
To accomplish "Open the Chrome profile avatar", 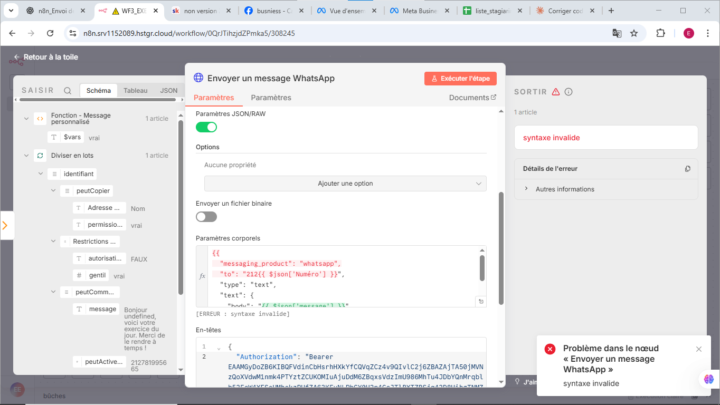I will 688,33.
